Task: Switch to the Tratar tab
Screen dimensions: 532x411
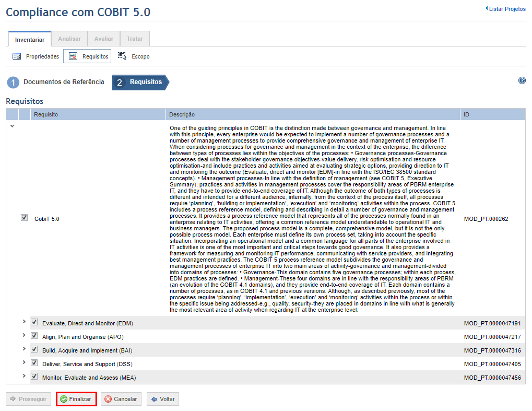Action: pyautogui.click(x=135, y=39)
